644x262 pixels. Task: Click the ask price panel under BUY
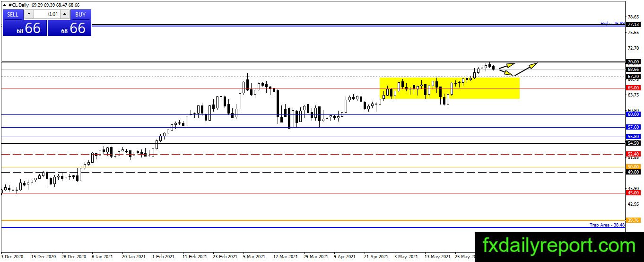tap(69, 28)
